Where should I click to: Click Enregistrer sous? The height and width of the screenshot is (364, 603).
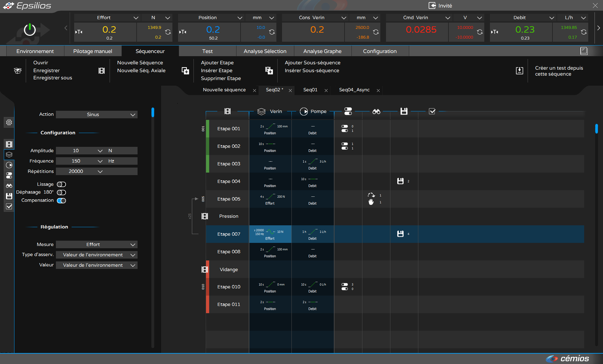point(53,78)
